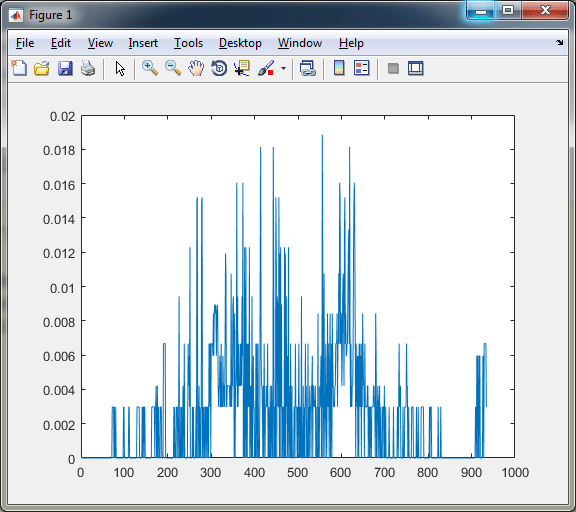Activate the Zoom Out magnifier tool
The width and height of the screenshot is (576, 512).
click(x=173, y=68)
